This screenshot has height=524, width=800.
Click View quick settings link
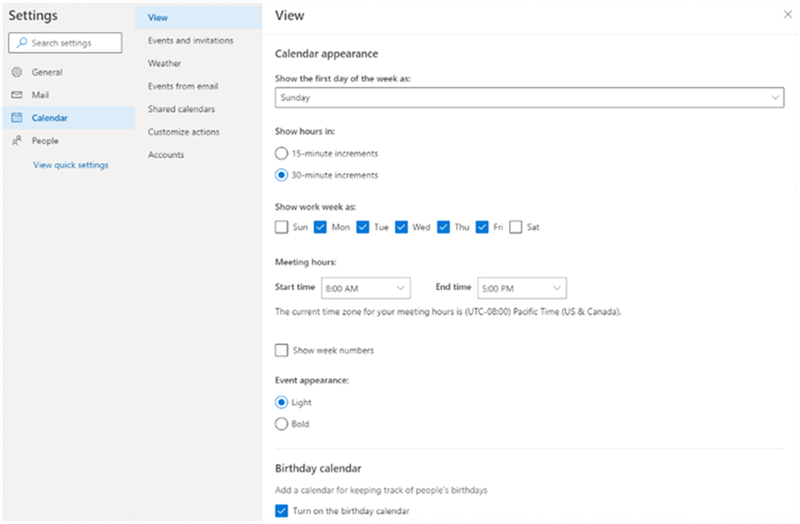(71, 165)
